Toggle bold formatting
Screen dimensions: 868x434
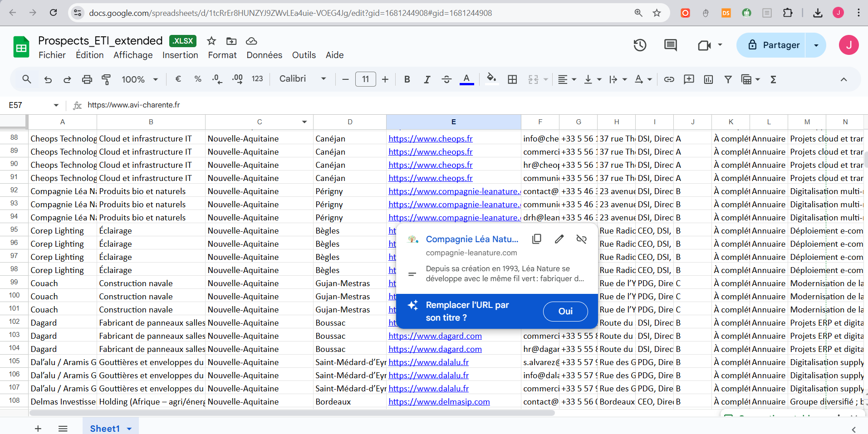(x=407, y=79)
